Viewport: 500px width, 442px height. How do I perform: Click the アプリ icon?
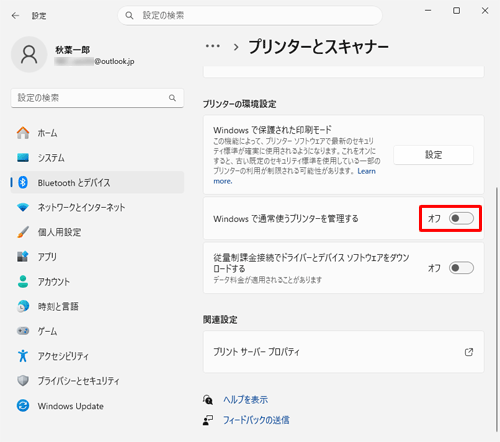[23, 257]
